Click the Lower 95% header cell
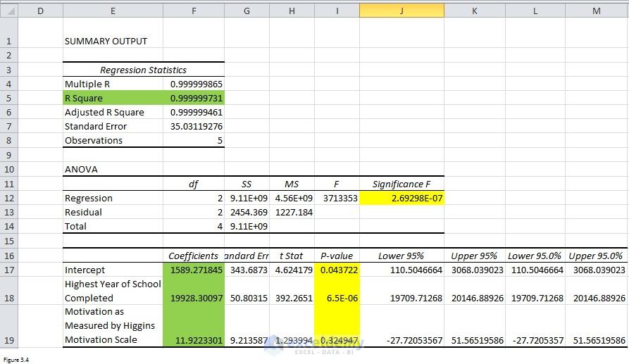629x364 pixels. (402, 256)
